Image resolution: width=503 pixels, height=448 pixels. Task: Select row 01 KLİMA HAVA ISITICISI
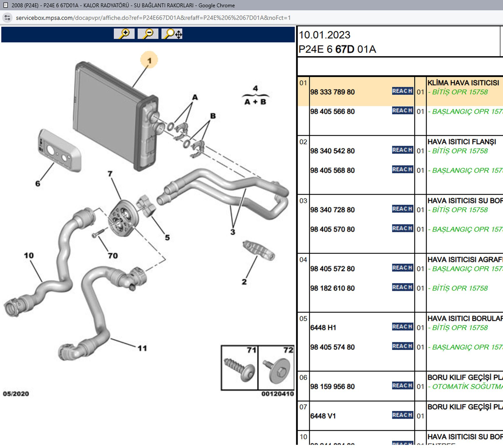[x=463, y=83]
